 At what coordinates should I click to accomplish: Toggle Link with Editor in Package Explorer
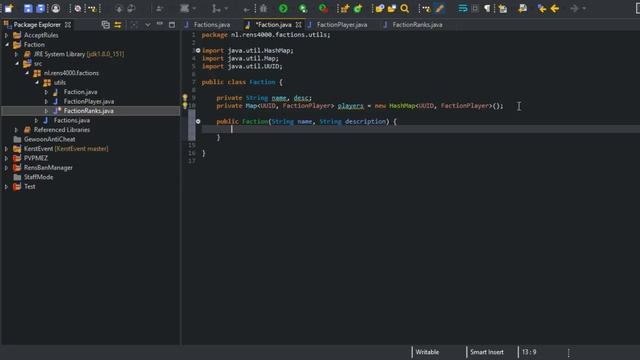coord(118,25)
